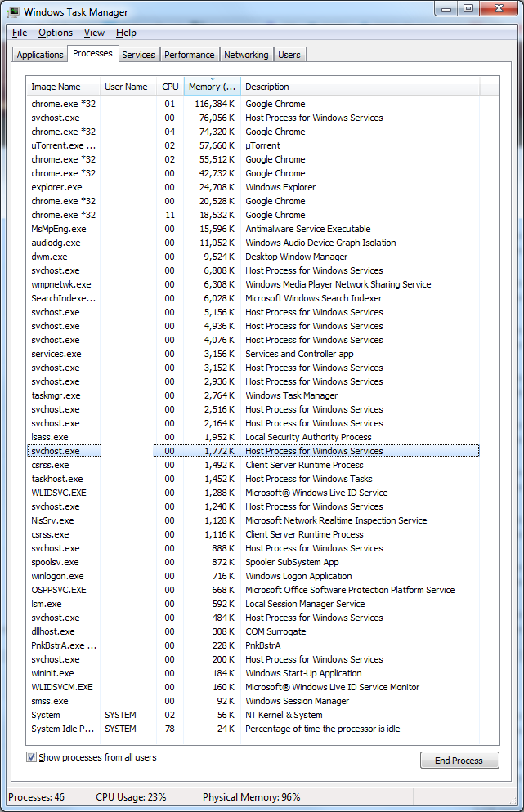Sort processes by CPU column header
Image resolution: width=524 pixels, height=812 pixels.
[x=170, y=87]
